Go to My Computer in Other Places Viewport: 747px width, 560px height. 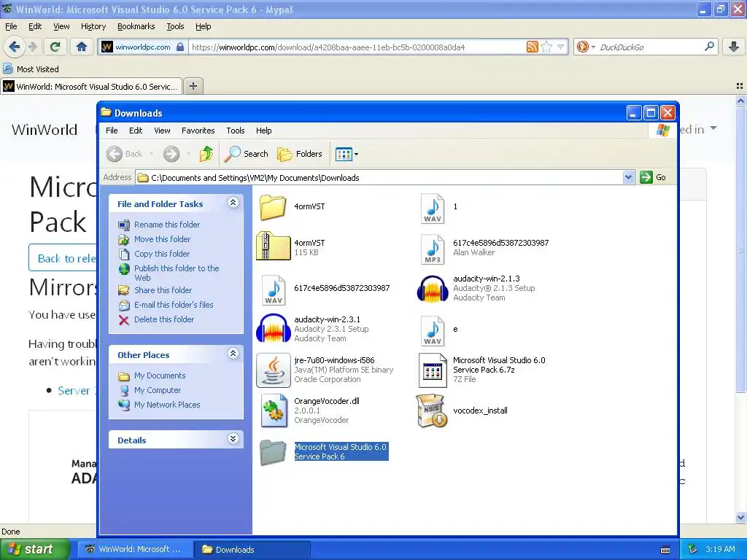(x=158, y=391)
